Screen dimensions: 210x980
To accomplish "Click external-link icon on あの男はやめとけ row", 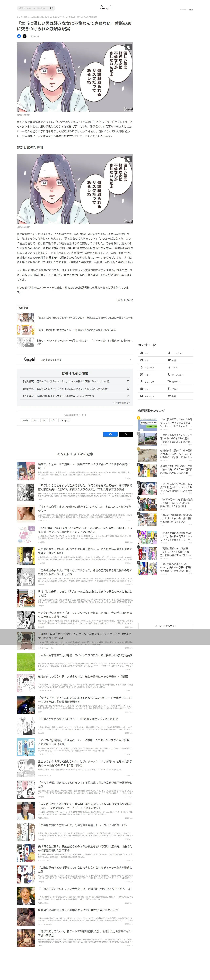I will click(128, 389).
